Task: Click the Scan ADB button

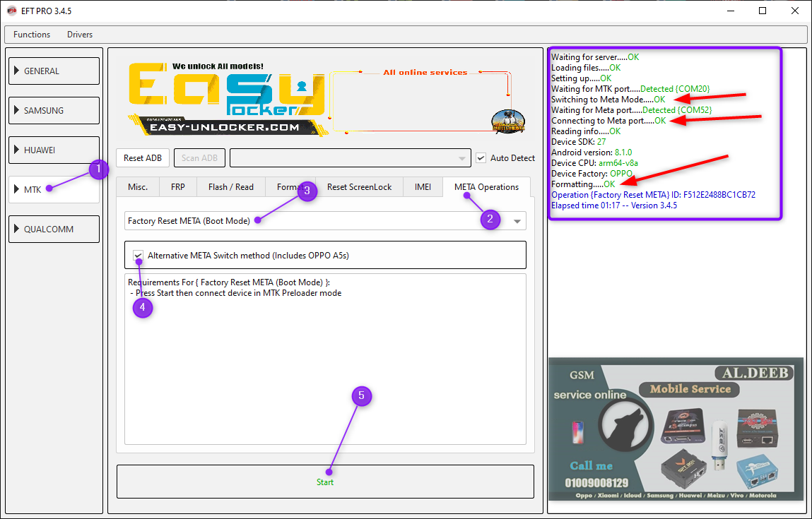Action: pyautogui.click(x=199, y=158)
